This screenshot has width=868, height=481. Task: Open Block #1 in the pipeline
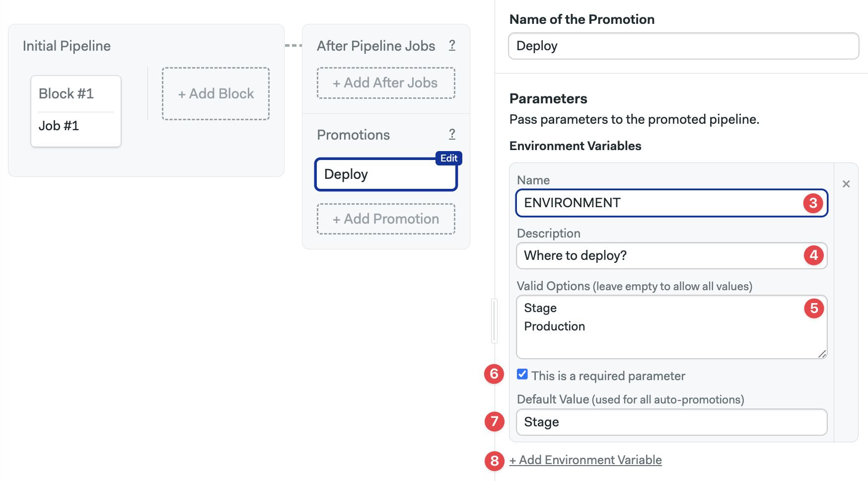click(66, 93)
